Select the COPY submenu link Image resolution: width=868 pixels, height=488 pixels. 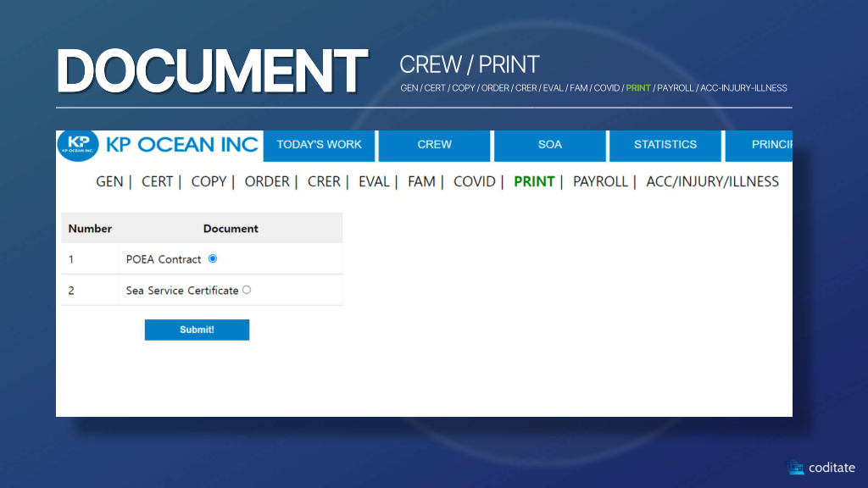(209, 181)
